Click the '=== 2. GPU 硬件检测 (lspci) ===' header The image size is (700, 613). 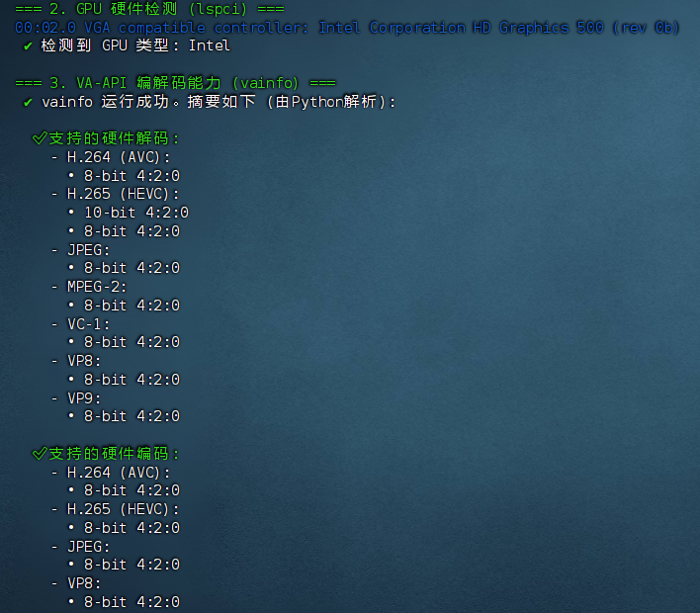tap(149, 9)
